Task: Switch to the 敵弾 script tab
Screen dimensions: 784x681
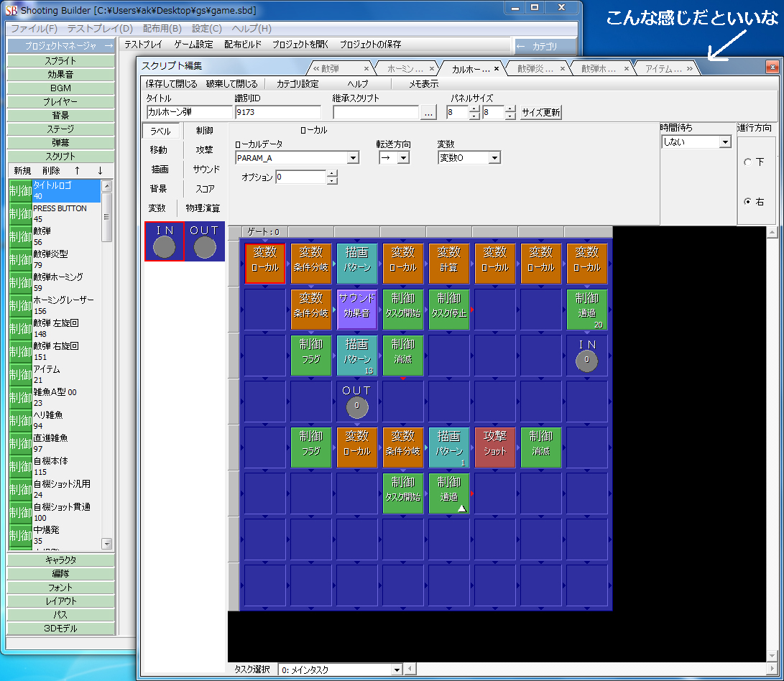Action: [x=339, y=68]
